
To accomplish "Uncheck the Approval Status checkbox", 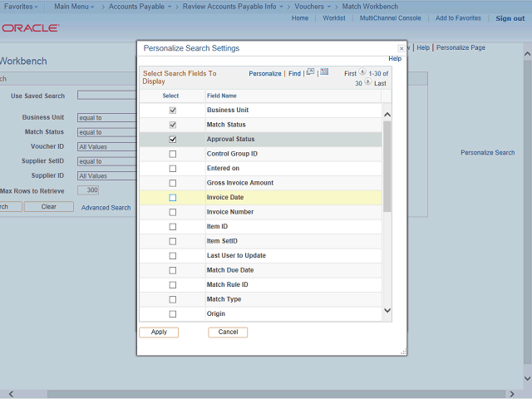I will point(173,140).
